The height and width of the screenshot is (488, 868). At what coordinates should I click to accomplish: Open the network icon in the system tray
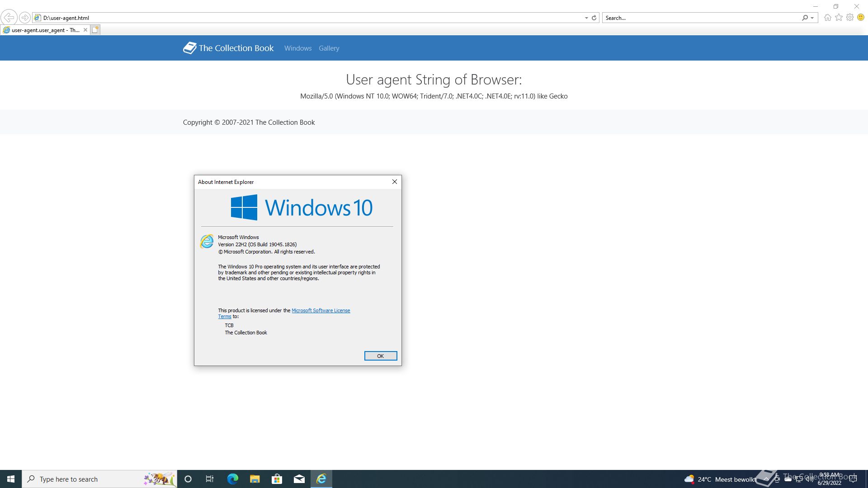pos(798,479)
